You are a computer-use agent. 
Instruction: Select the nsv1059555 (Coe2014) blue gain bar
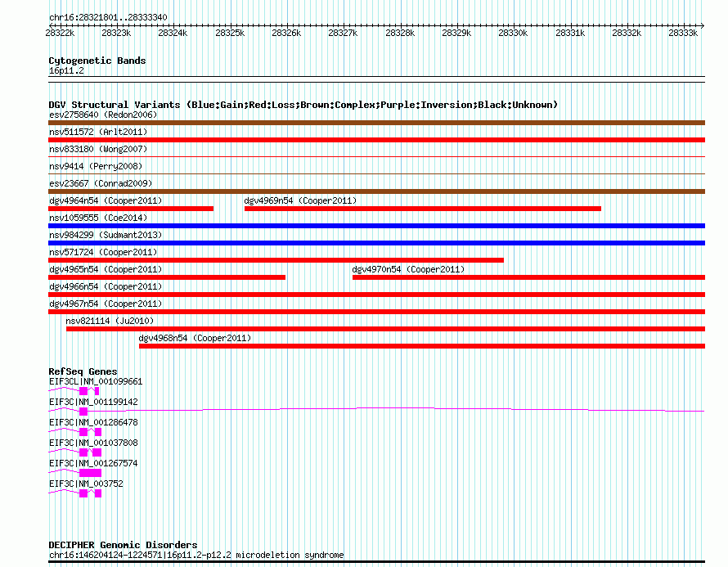click(x=376, y=226)
